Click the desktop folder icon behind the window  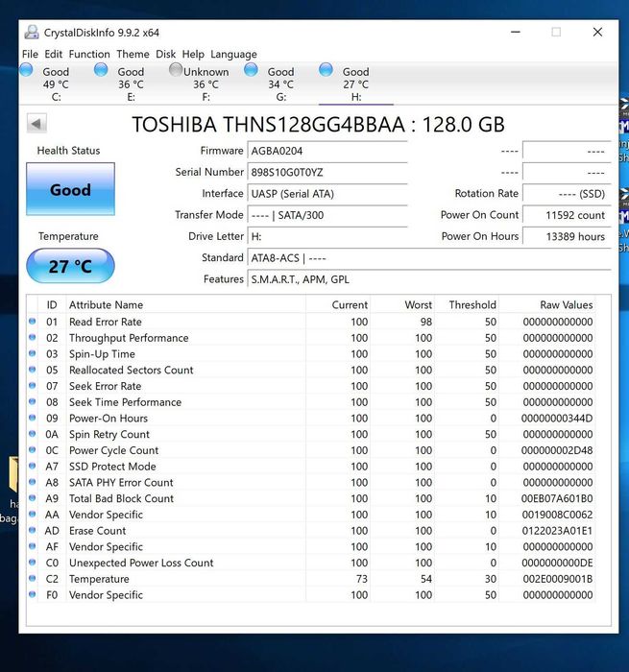click(x=13, y=473)
